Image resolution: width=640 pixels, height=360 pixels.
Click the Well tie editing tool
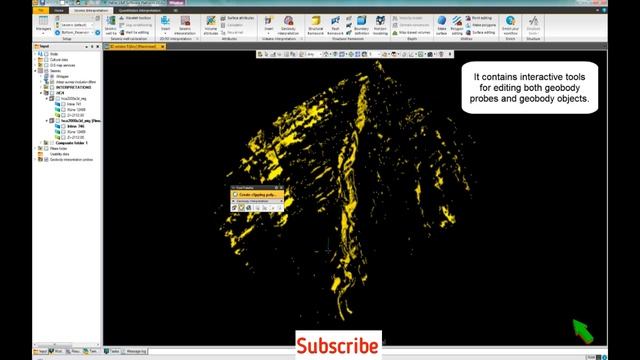(x=134, y=32)
